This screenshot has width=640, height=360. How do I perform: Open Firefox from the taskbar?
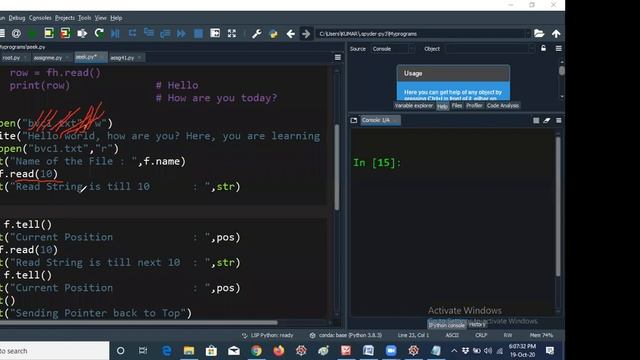click(x=279, y=351)
